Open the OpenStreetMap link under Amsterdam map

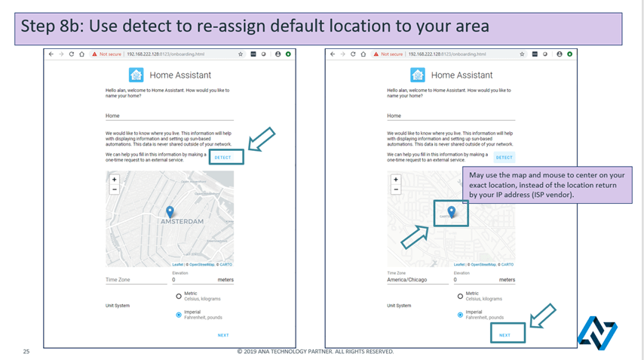[x=201, y=264]
